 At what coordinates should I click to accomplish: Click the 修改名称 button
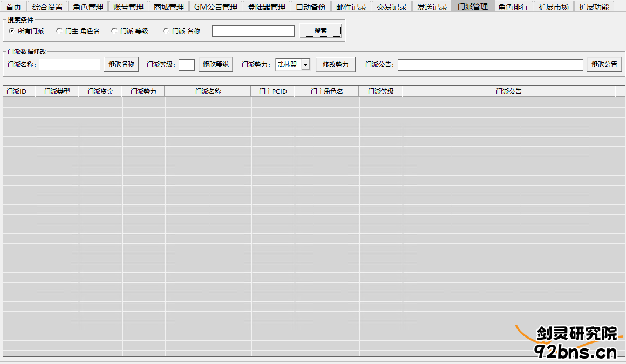point(121,64)
